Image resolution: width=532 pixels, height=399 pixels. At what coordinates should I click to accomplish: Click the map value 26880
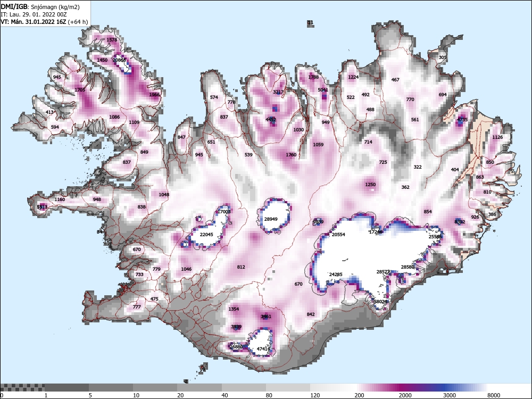pyautogui.click(x=236, y=347)
